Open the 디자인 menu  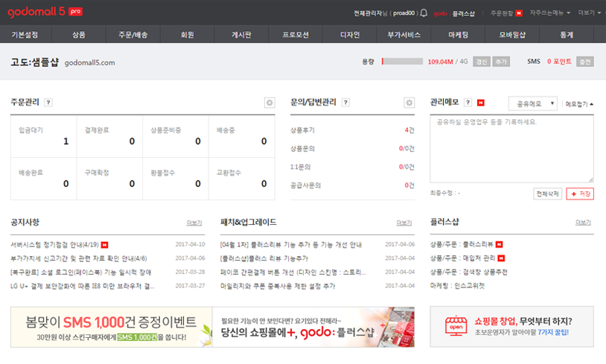350,34
